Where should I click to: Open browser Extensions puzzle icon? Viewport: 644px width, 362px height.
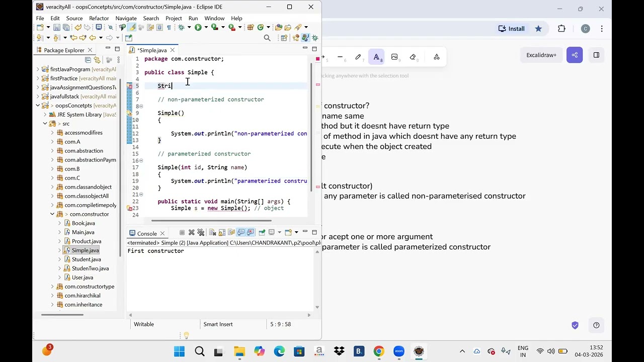[562, 29]
